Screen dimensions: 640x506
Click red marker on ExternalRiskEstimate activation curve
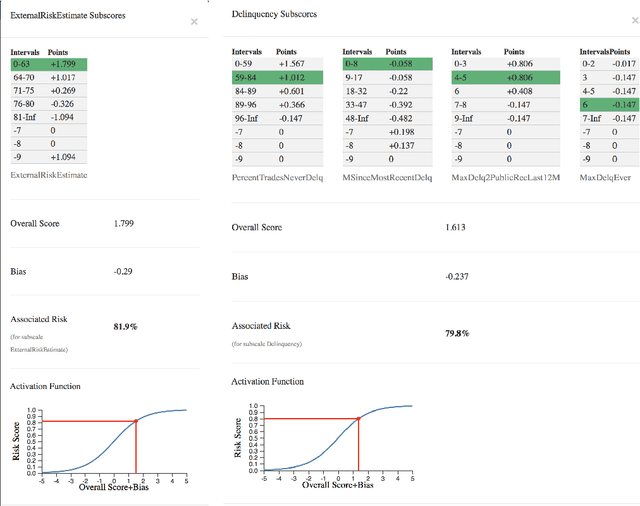[136, 421]
